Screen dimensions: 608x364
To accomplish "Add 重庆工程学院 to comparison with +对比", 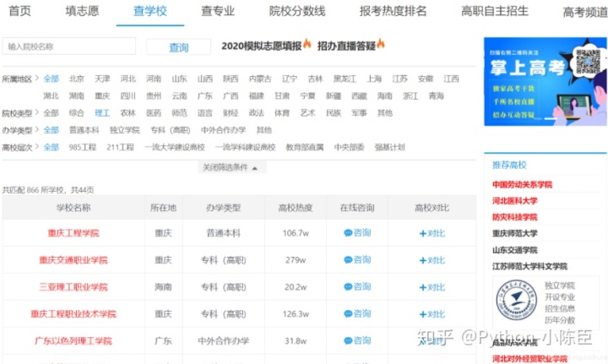I will tap(432, 233).
